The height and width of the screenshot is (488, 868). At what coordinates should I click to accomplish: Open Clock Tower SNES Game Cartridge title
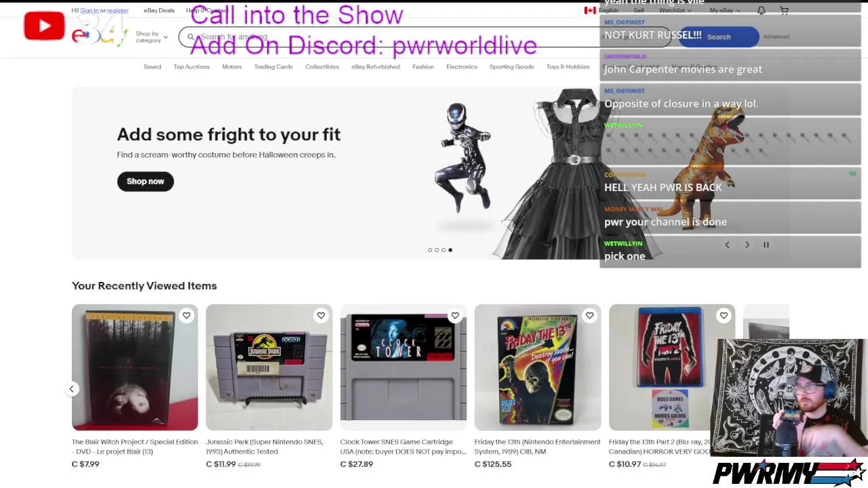click(x=403, y=447)
